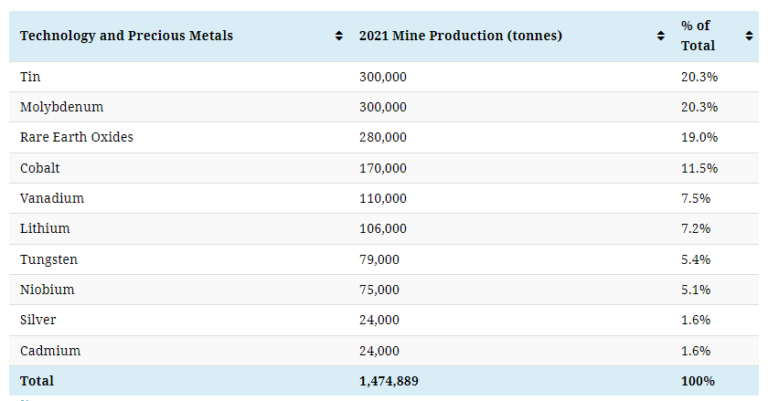
Task: Click the % of Total header text
Action: tap(698, 36)
